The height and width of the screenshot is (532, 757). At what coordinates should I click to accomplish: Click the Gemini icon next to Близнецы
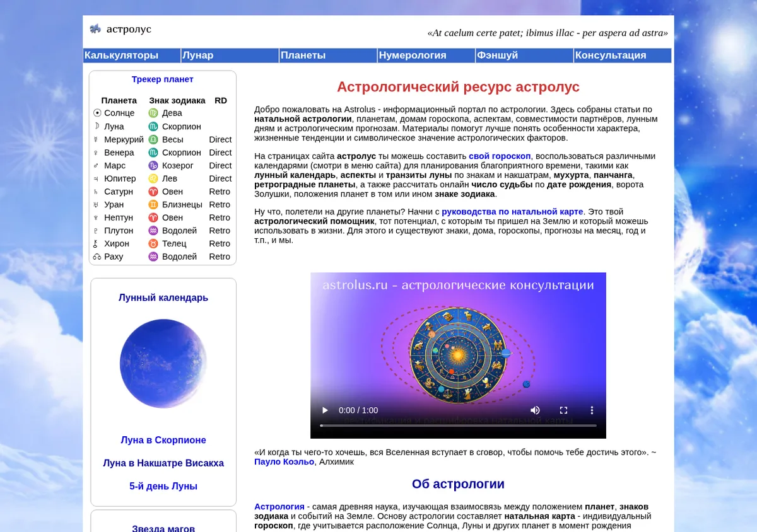point(153,205)
